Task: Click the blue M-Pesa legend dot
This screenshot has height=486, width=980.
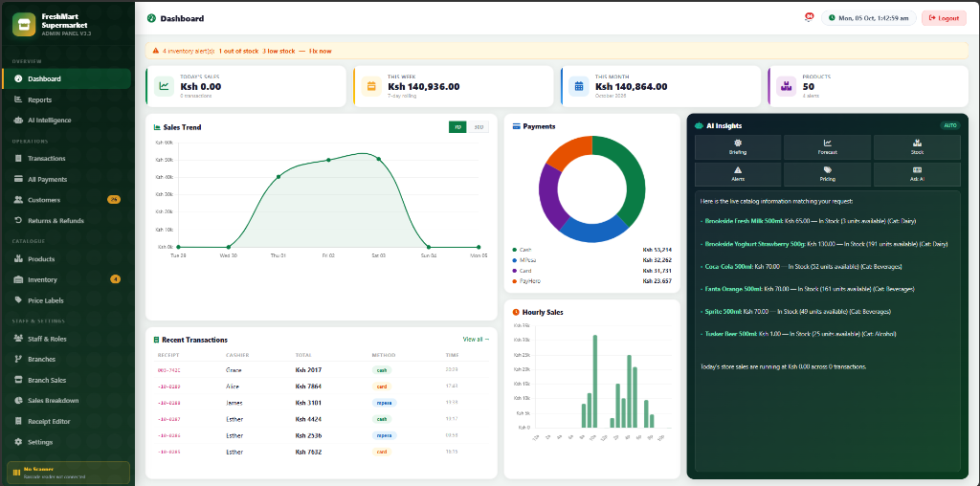Action: click(x=514, y=260)
